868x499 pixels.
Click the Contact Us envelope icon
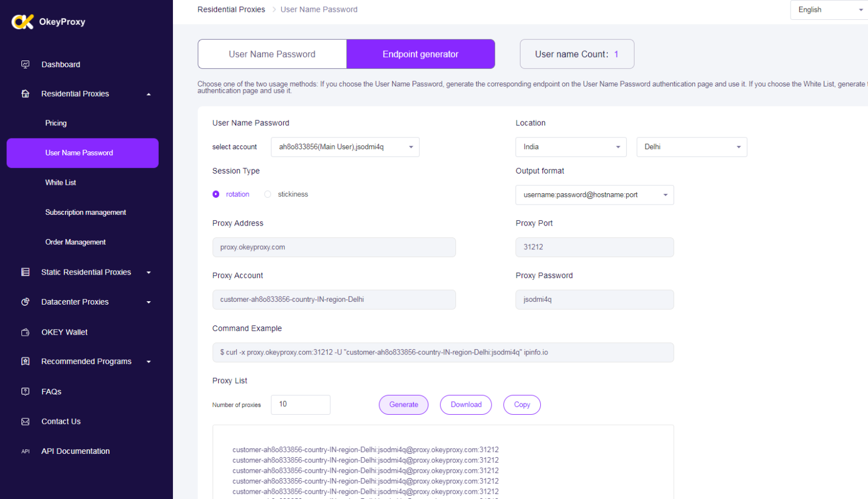(25, 422)
